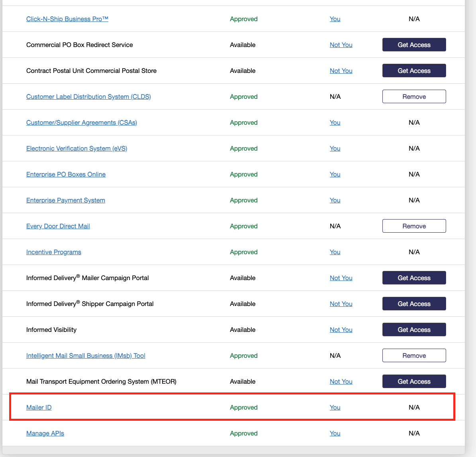Get Access for Mail Transport Equipment Ordering System
476x457 pixels.
coord(414,381)
